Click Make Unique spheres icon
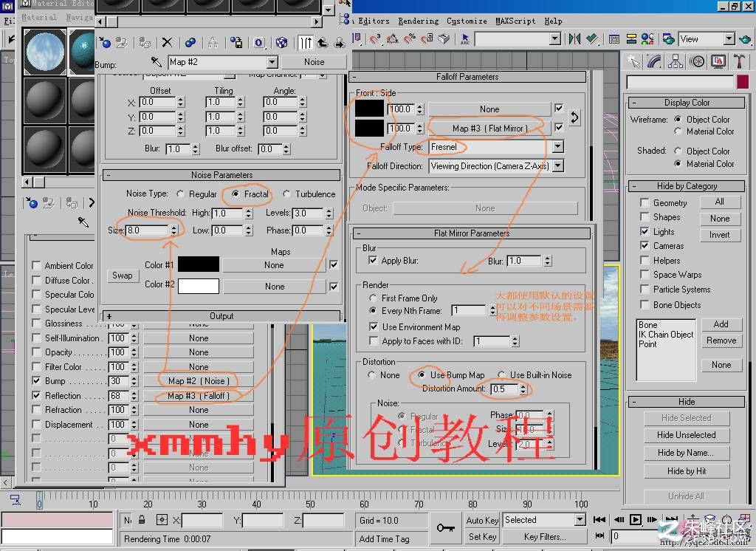Screen dimensions: 756x551 (190, 42)
